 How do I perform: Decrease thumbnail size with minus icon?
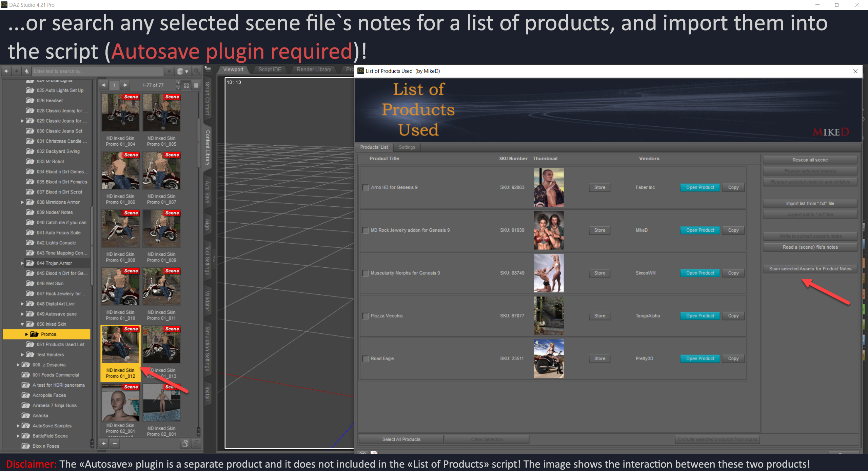[178, 87]
